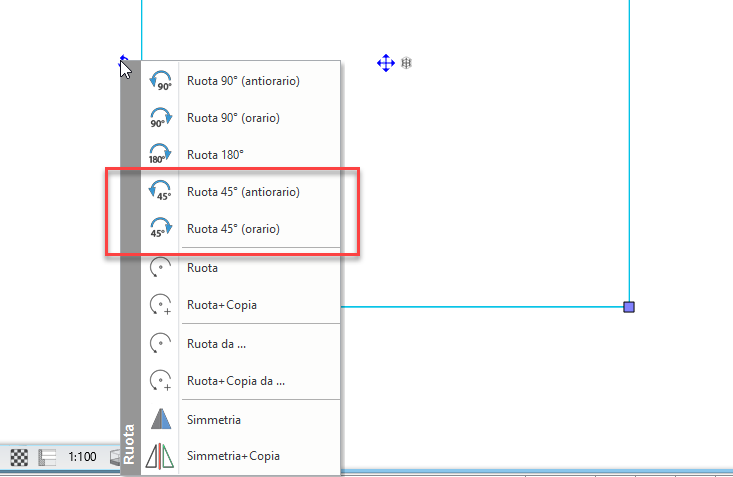Viewport: 733px width, 477px height.
Task: Click the purple square grip at rectangle corner
Action: coord(629,307)
